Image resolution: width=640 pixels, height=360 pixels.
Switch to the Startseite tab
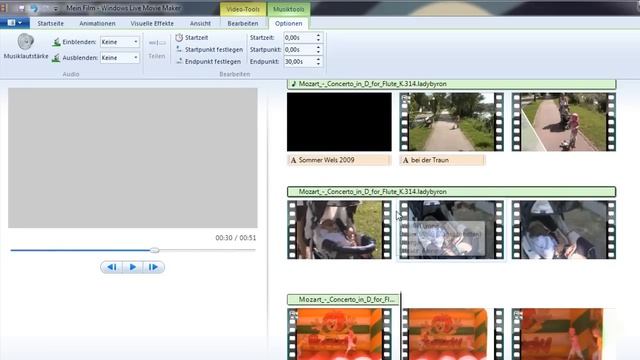click(x=51, y=23)
